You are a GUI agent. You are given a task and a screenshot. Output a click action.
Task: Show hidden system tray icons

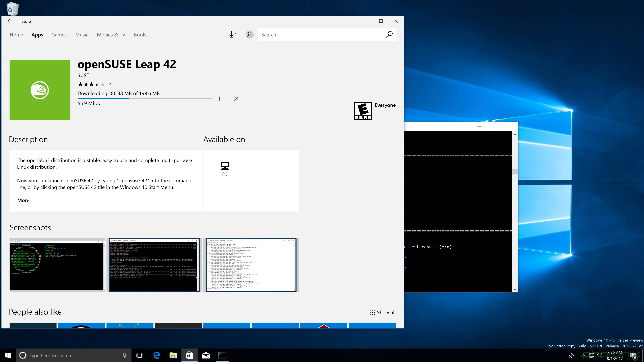click(x=583, y=355)
